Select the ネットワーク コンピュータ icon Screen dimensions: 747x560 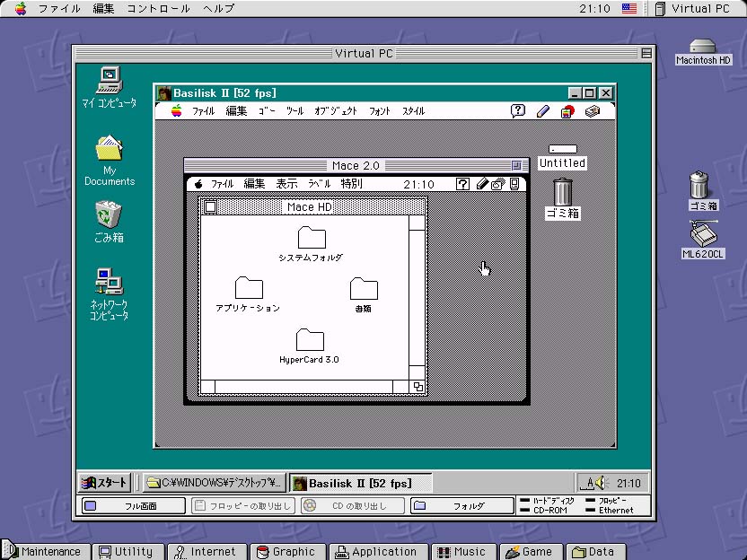110,293
